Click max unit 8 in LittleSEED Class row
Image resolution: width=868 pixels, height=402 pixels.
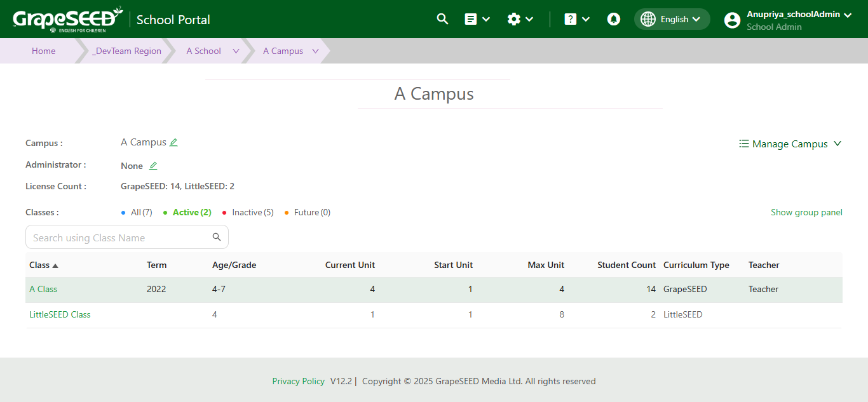click(x=562, y=314)
